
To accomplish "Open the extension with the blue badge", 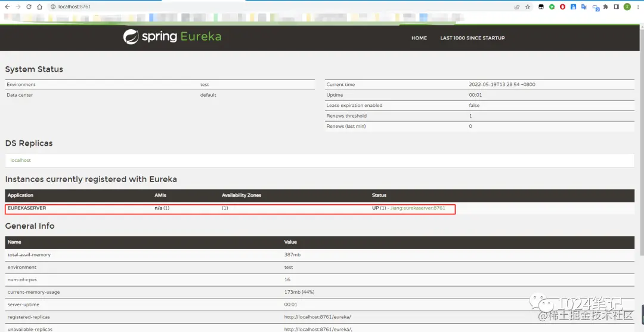I will [x=595, y=7].
